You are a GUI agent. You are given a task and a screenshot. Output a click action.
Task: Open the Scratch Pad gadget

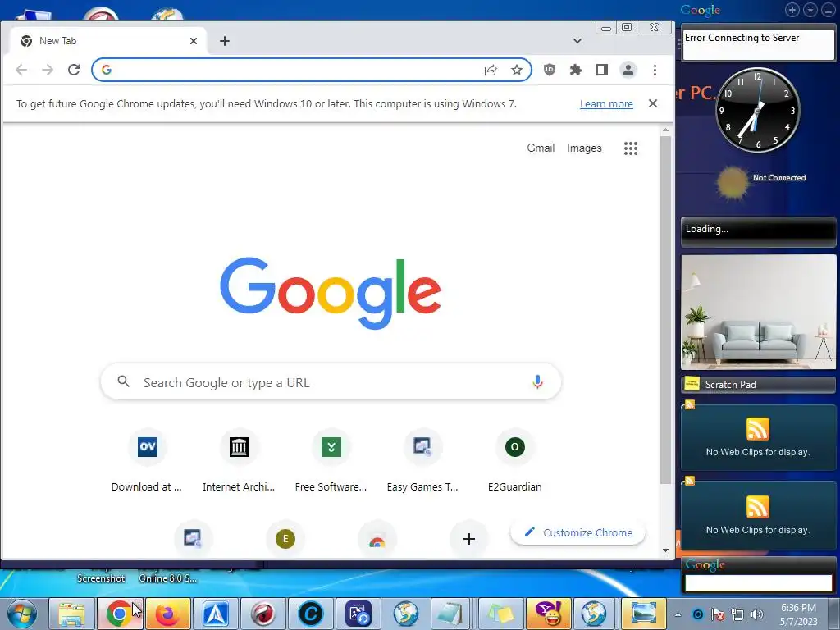(x=758, y=384)
